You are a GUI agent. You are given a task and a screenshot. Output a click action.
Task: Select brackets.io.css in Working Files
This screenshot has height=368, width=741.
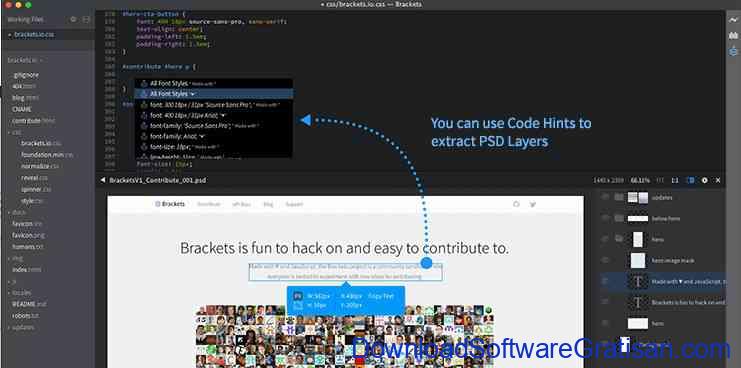[x=34, y=35]
